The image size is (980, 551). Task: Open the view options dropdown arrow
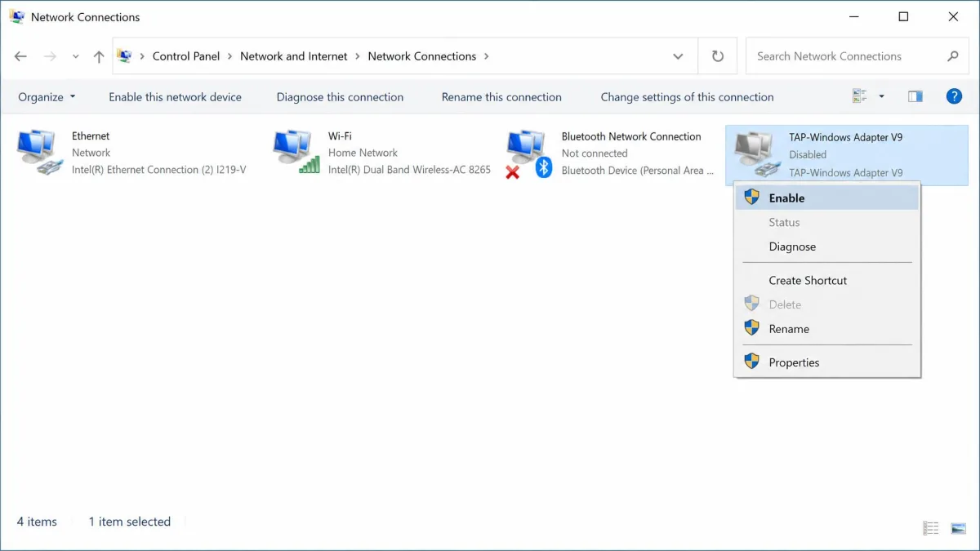tap(881, 96)
